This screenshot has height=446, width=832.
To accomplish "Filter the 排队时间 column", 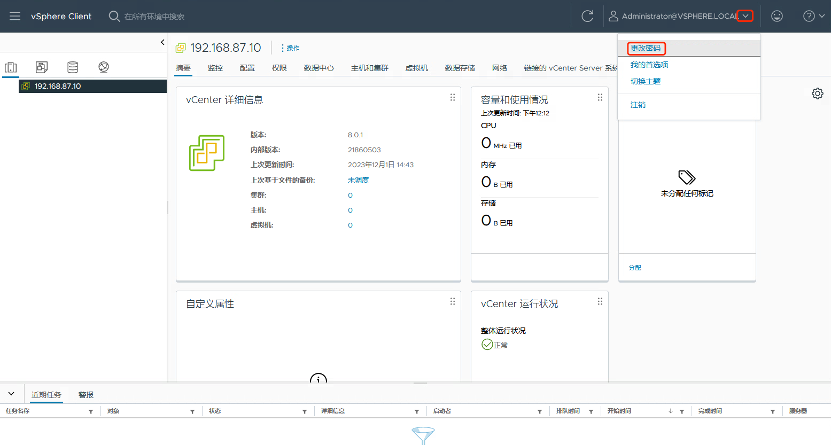I will (591, 412).
